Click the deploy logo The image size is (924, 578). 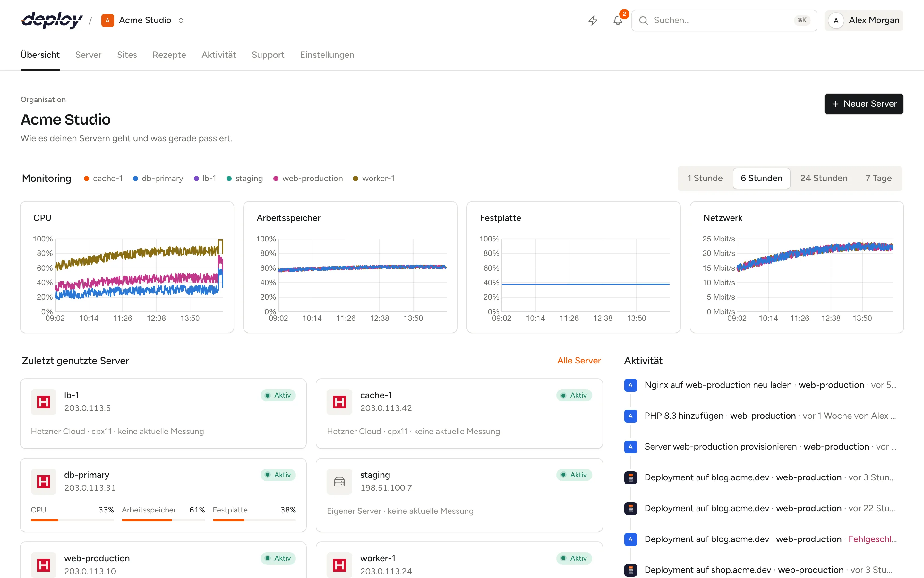tap(52, 20)
